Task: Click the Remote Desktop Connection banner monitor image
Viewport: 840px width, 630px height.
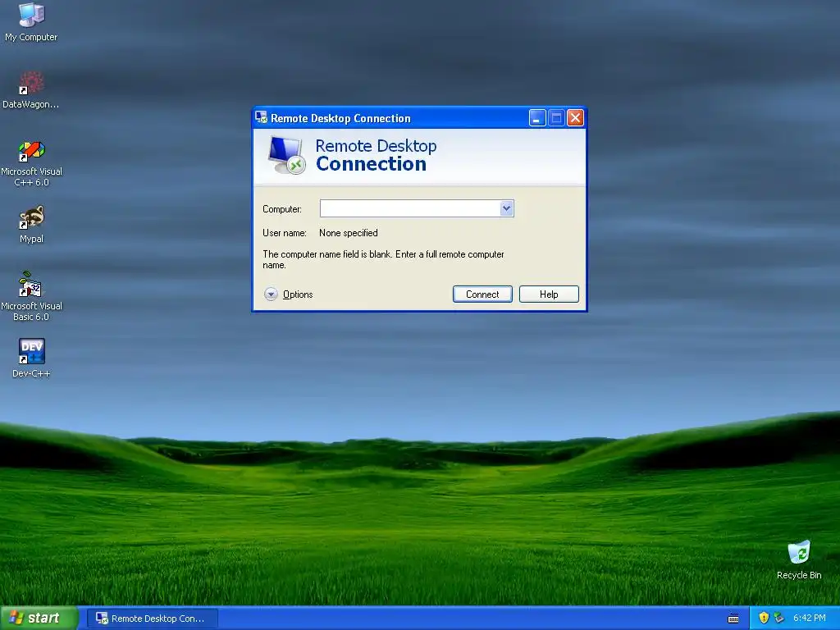Action: coord(286,155)
